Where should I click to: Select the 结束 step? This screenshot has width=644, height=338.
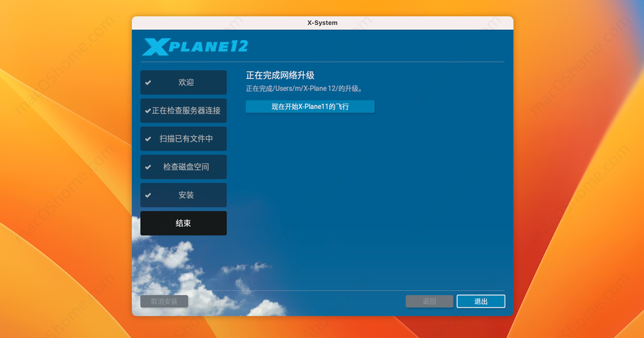tap(183, 223)
